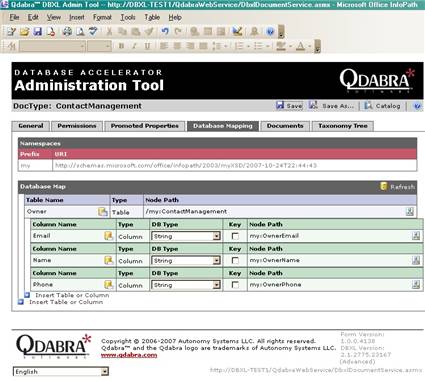
Task: Click the Format Painter brush icon
Action: (149, 32)
